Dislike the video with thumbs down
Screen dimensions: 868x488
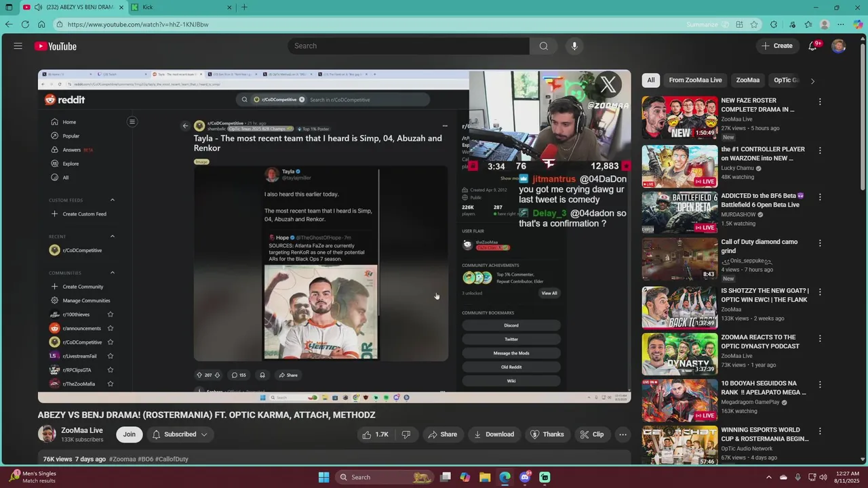coord(406,434)
